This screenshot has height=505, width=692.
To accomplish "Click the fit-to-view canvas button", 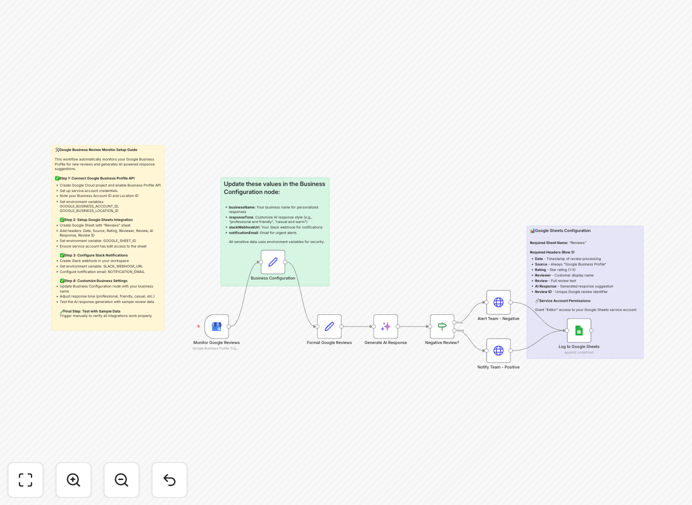I will [26, 480].
